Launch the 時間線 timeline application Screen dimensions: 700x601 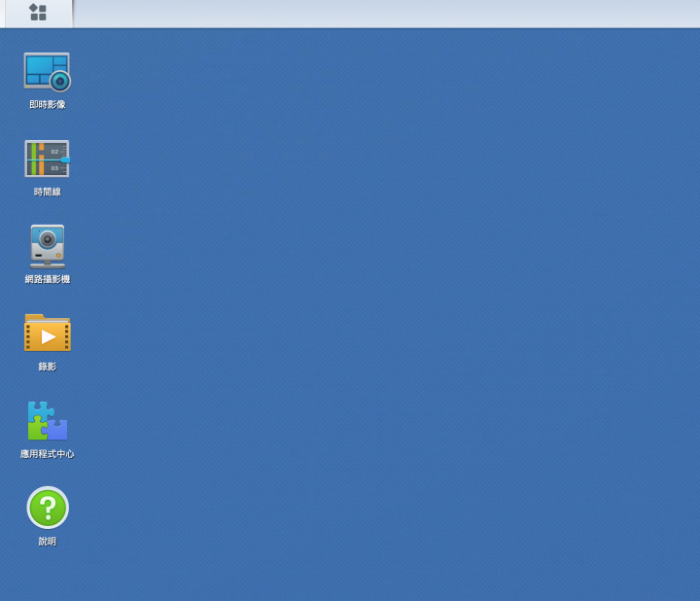[x=48, y=159]
